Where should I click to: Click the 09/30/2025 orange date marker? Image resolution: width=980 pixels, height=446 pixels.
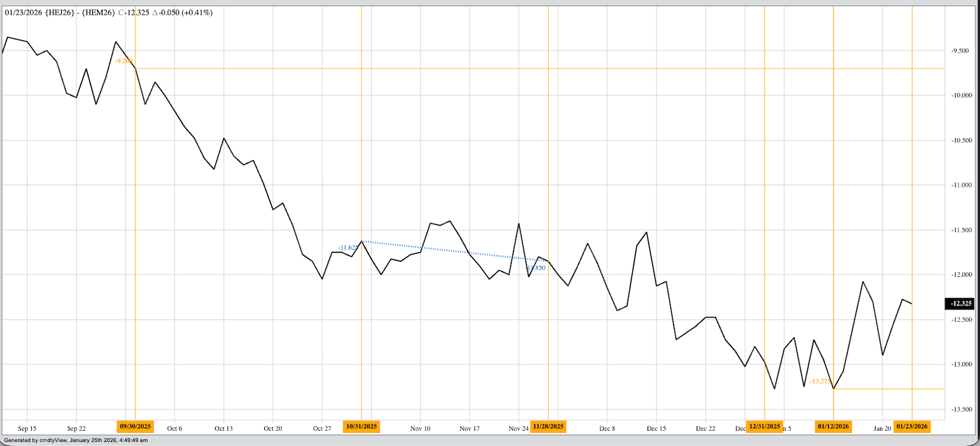tap(135, 427)
